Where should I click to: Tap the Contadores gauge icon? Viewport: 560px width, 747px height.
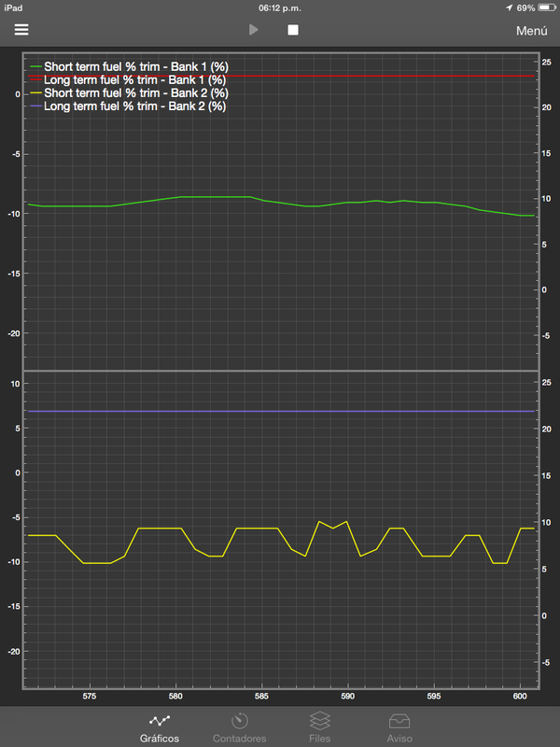(240, 719)
